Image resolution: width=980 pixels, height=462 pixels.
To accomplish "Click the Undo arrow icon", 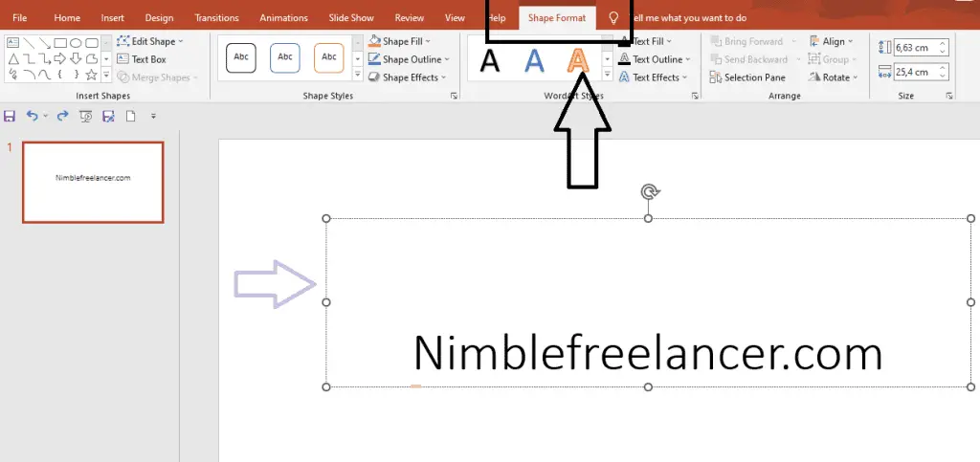I will click(33, 116).
